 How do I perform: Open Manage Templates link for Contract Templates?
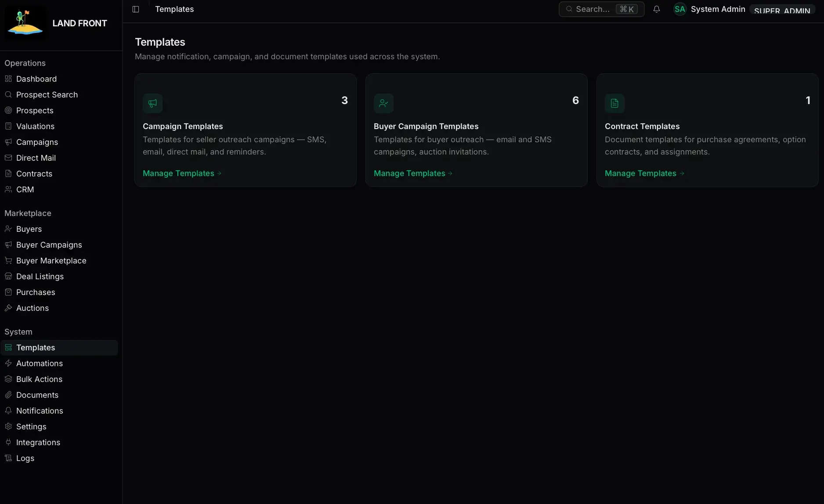[x=644, y=173]
